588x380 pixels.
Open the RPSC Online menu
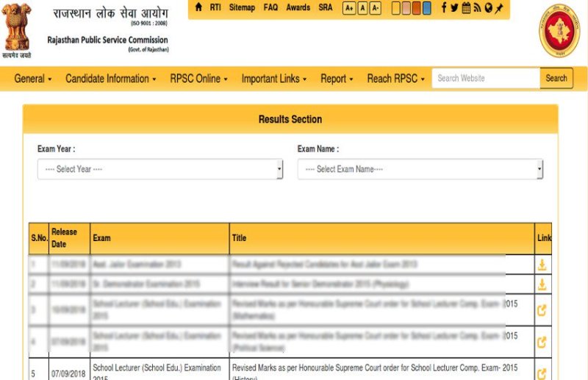click(x=198, y=79)
